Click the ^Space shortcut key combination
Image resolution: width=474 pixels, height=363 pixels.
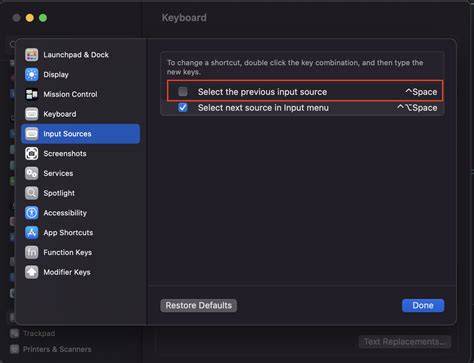point(421,92)
